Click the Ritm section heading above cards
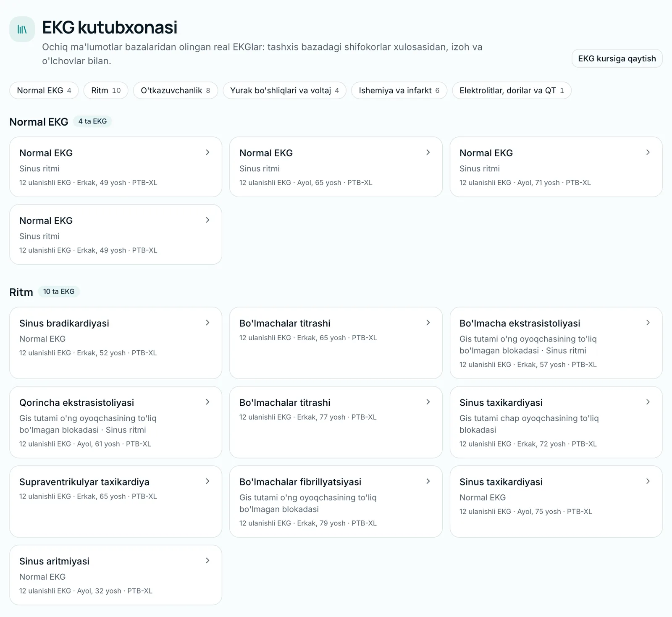 (x=21, y=292)
